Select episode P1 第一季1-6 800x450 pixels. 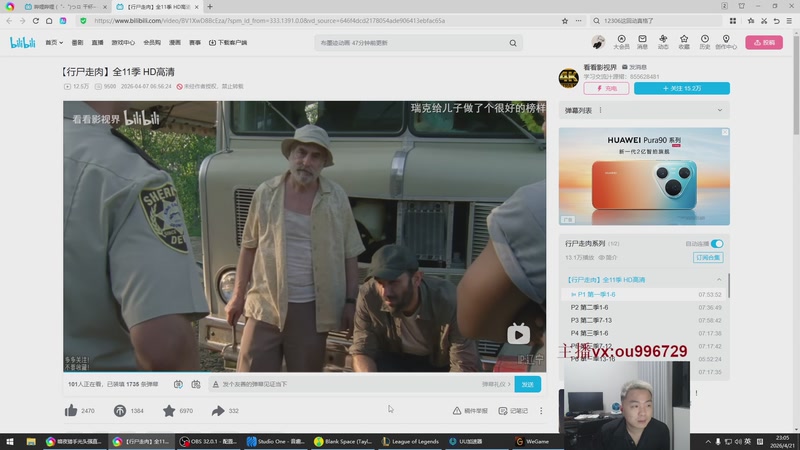[x=645, y=294]
